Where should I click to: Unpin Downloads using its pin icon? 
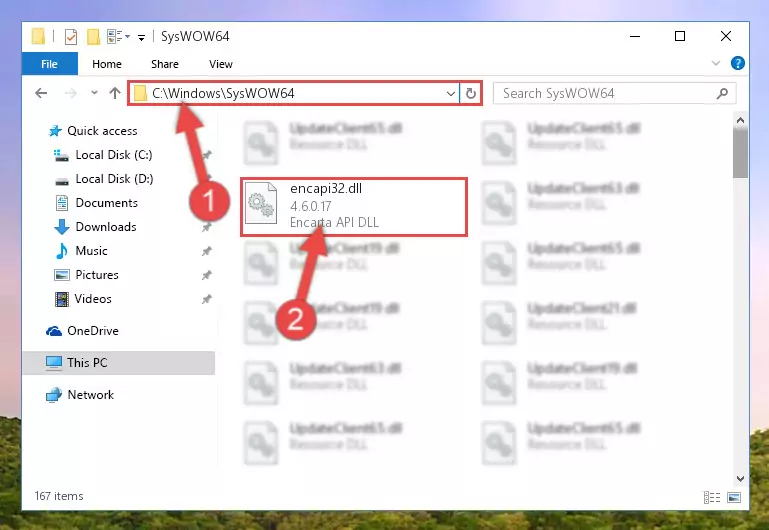[x=206, y=227]
